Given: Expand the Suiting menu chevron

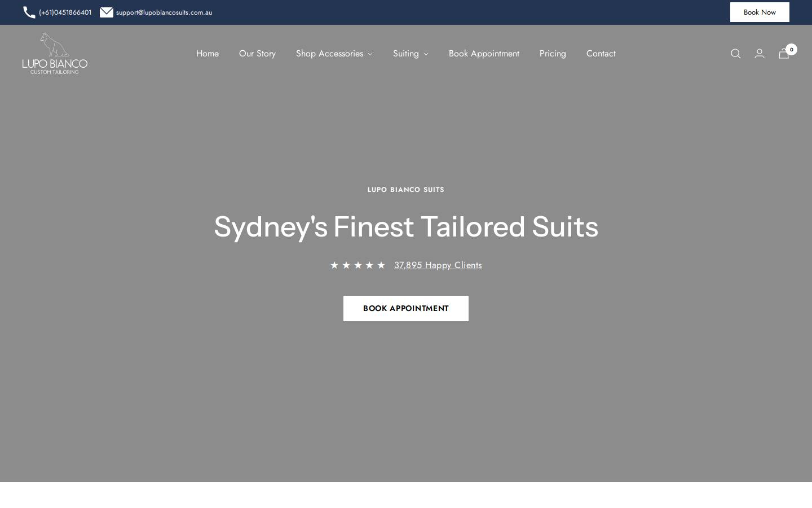Looking at the screenshot, I should pos(426,54).
